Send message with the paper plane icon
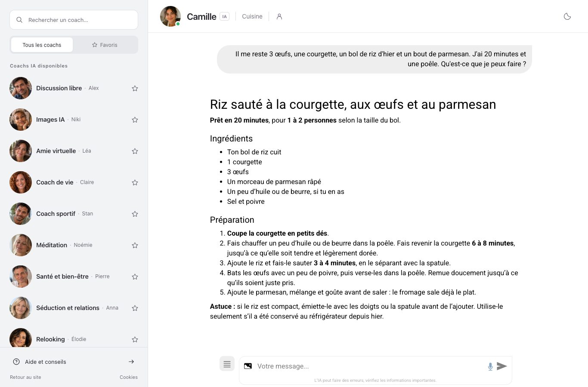The height and width of the screenshot is (387, 588). [x=502, y=366]
